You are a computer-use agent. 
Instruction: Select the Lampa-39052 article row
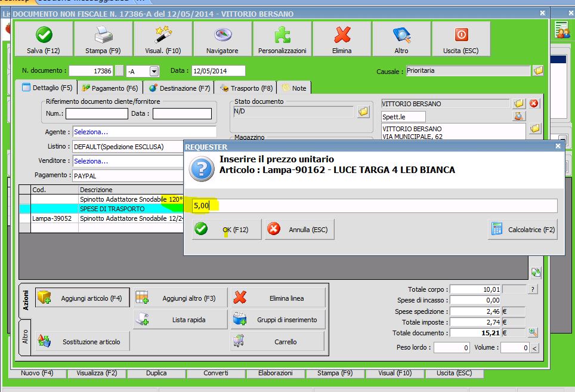pos(101,218)
